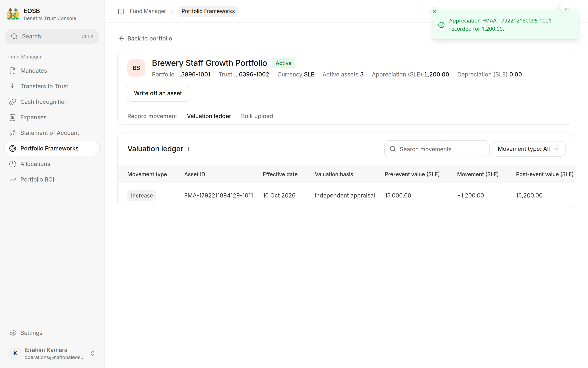Open the Expenses page
This screenshot has width=588, height=368.
coord(52,117)
